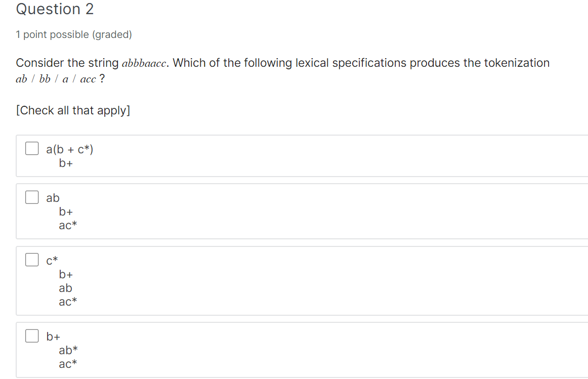The height and width of the screenshot is (379, 588).
Task: Tick the checkbox beside the option starting with "ab"
Action: (x=32, y=197)
